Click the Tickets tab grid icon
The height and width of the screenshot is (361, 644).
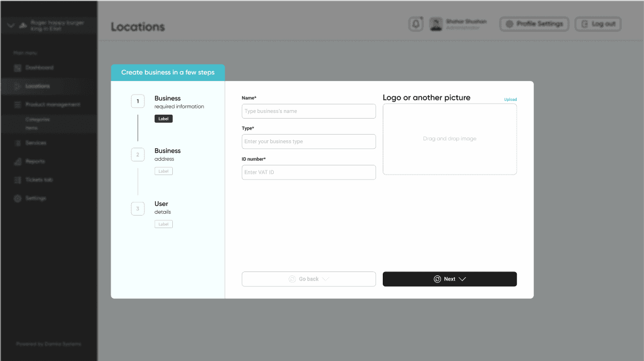17,180
